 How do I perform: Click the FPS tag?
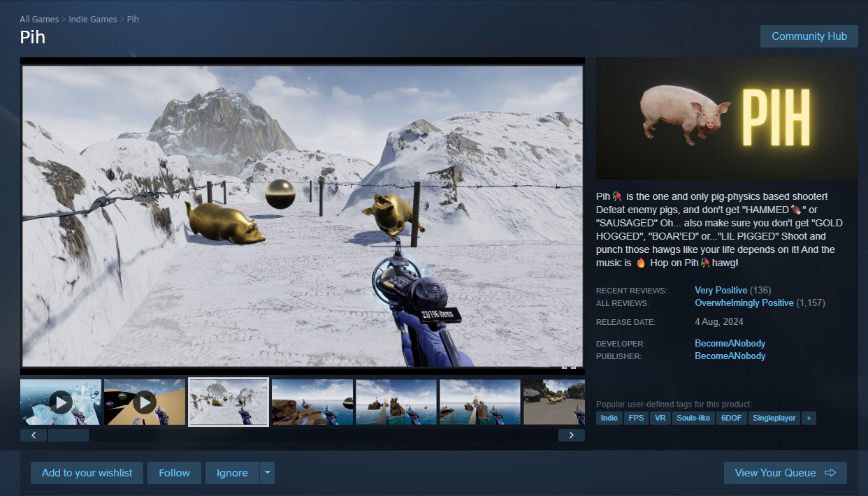636,418
